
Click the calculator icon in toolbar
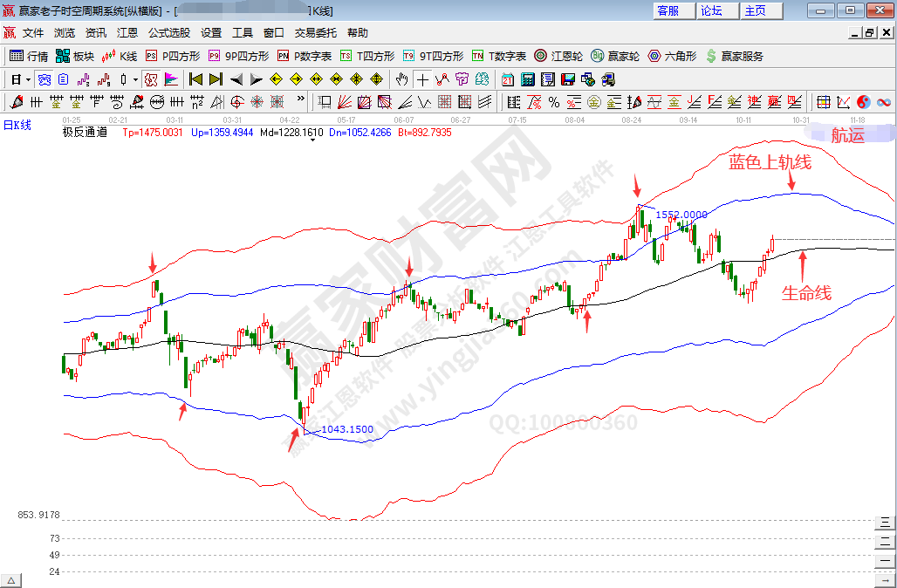[528, 79]
